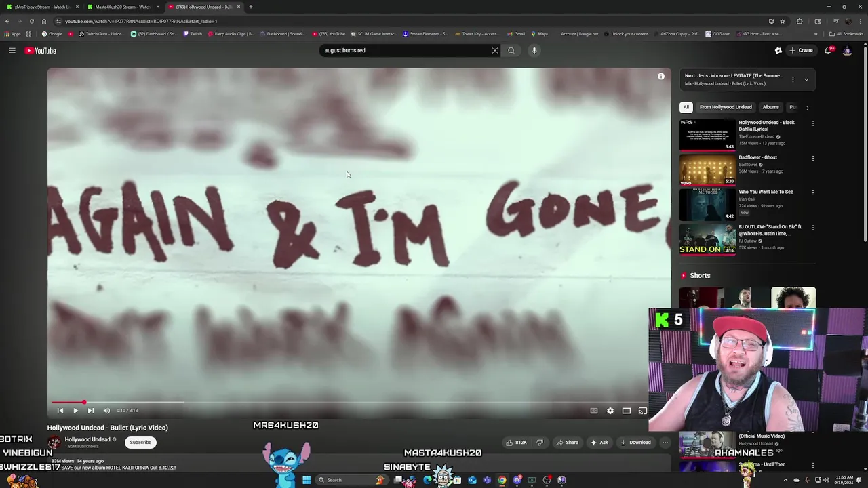Select the All filter chip

point(686,107)
